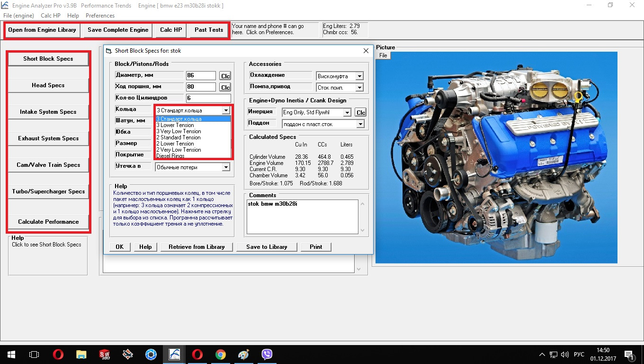Click Retrieve from Library button
644x364 pixels.
197,247
